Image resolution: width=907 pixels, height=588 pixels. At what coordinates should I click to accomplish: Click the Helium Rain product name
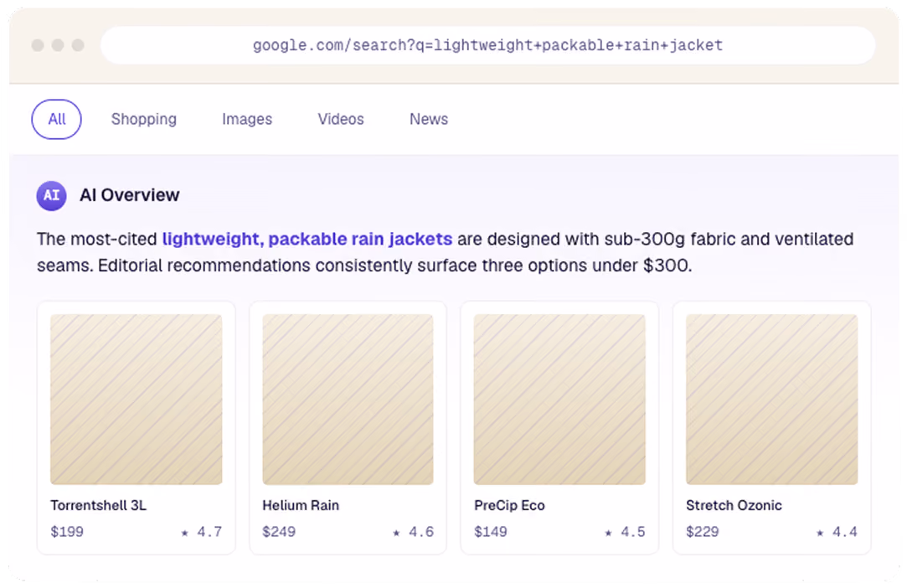pos(301,505)
